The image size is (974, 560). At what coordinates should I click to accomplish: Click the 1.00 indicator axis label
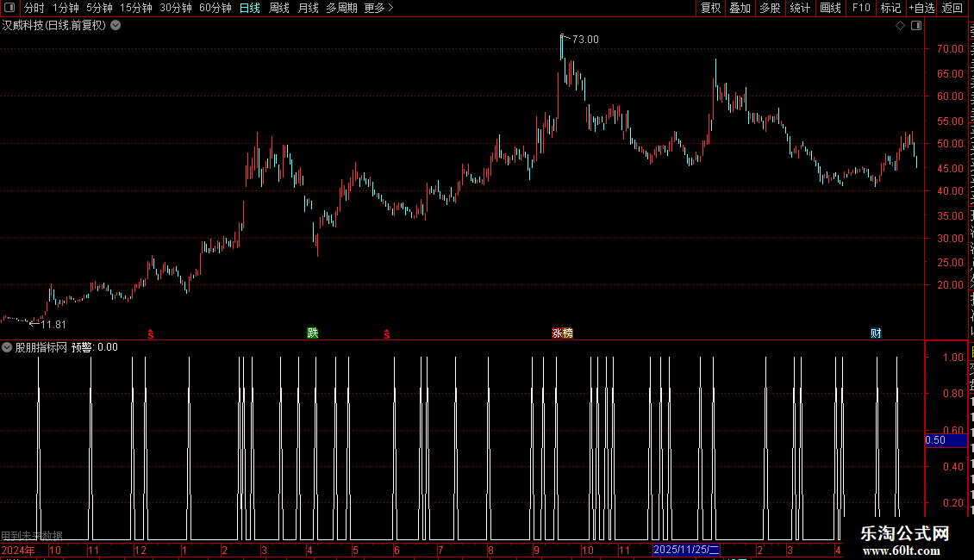coord(952,357)
